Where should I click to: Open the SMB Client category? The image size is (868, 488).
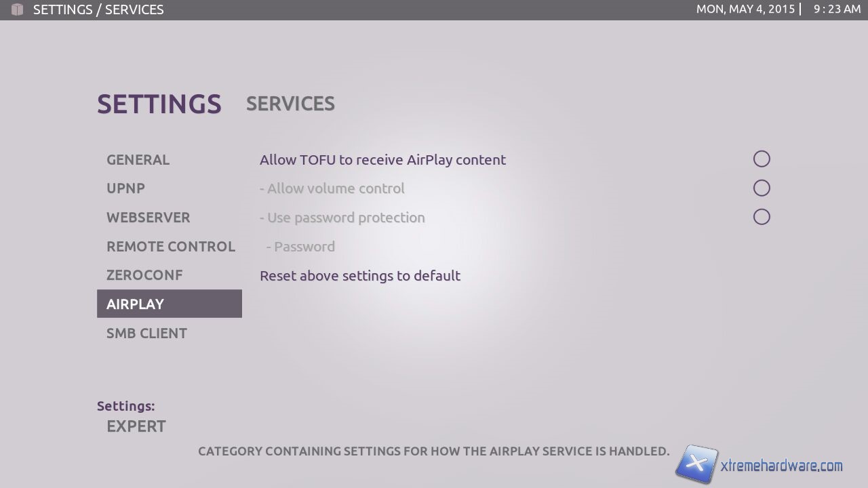[x=147, y=333]
